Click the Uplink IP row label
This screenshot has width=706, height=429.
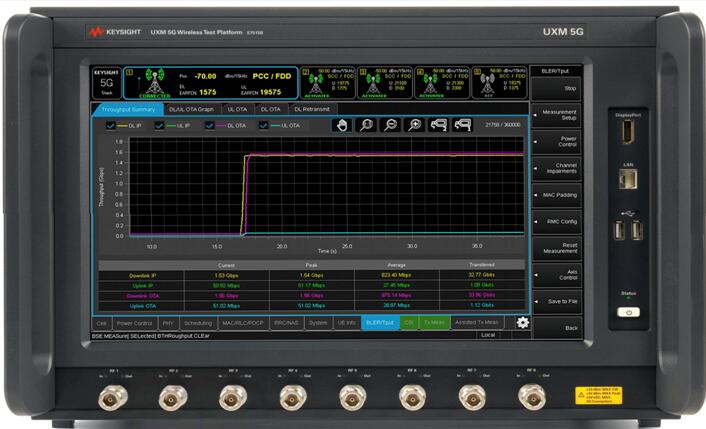click(x=142, y=286)
